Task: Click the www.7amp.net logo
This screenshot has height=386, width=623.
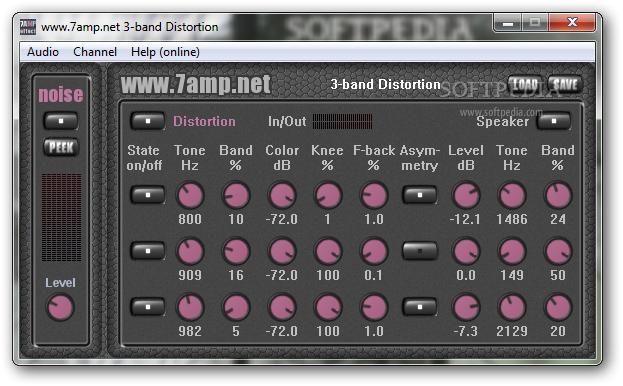Action: click(195, 84)
